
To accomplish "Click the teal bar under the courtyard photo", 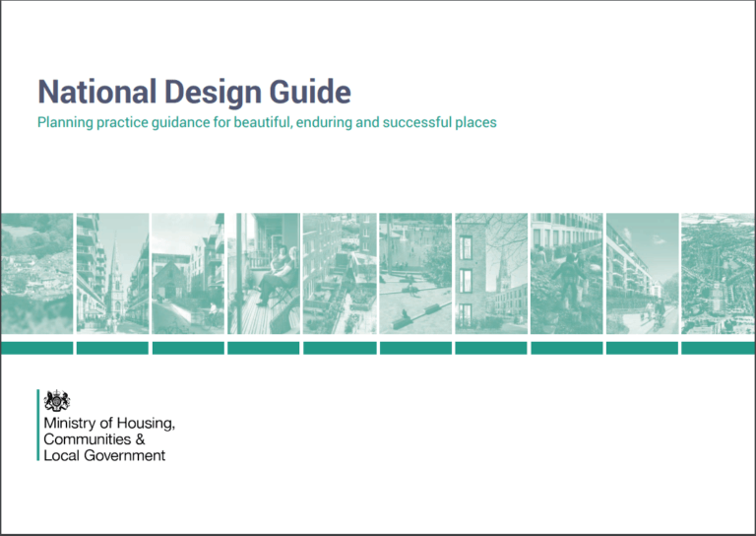I will (x=415, y=348).
